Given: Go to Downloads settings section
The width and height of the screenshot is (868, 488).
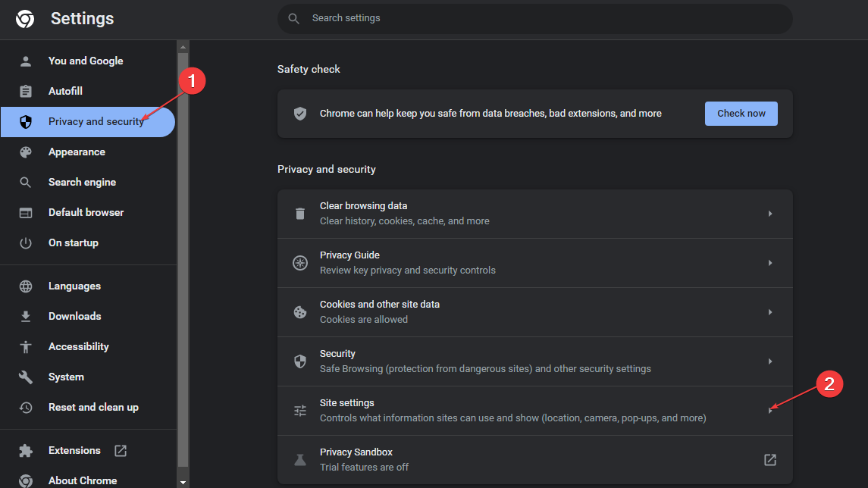Looking at the screenshot, I should point(74,316).
